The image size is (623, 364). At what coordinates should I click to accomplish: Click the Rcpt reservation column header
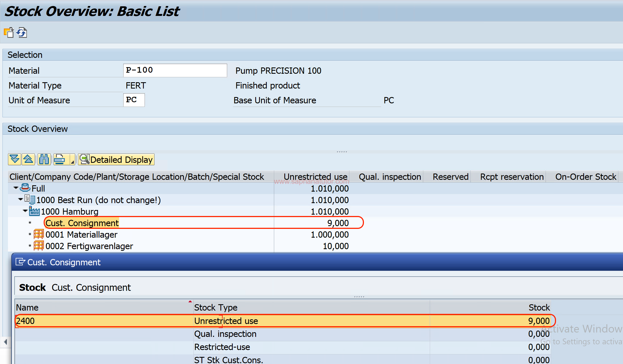coord(509,177)
